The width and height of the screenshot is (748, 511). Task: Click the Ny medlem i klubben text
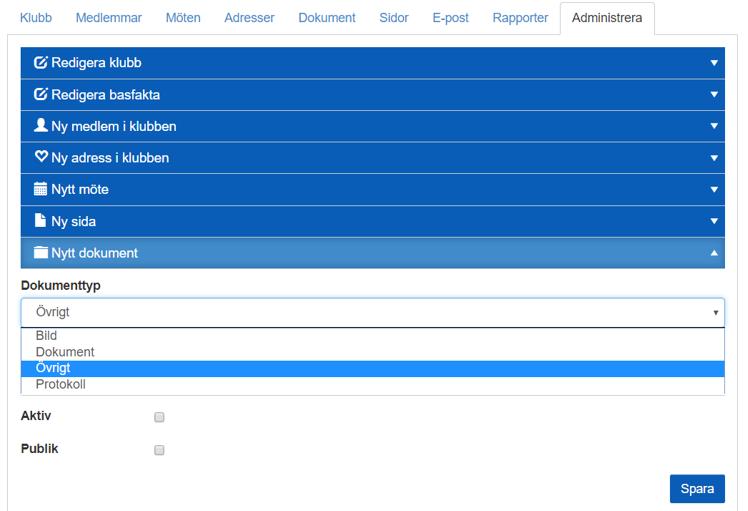click(114, 126)
